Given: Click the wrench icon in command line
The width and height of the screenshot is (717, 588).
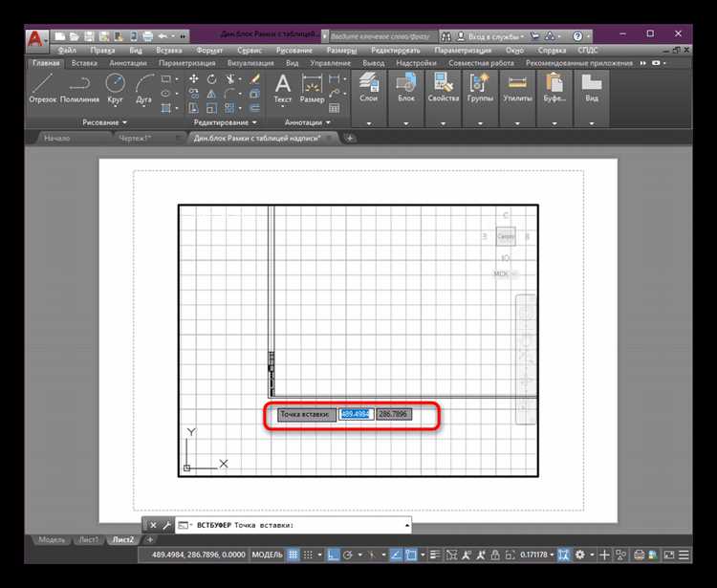Looking at the screenshot, I should [x=166, y=525].
